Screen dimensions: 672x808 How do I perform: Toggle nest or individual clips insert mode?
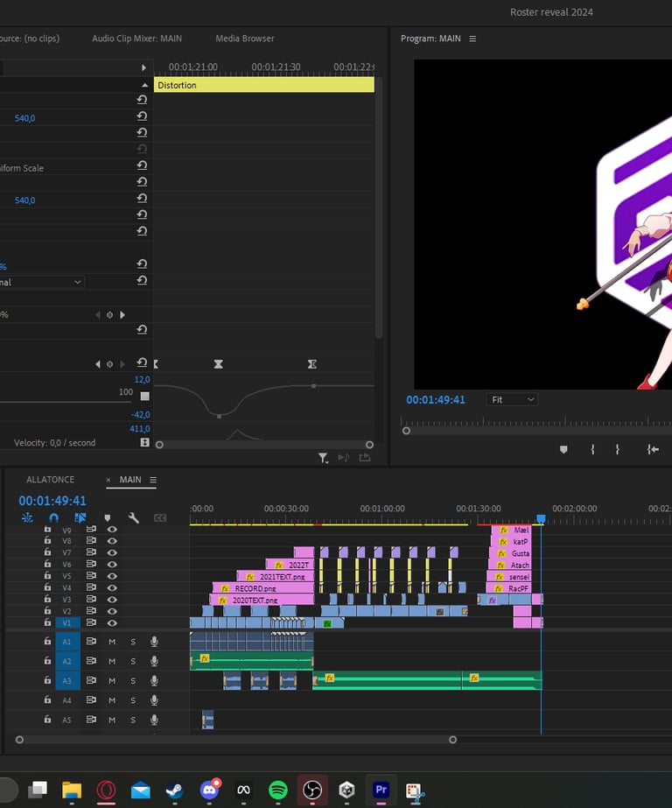coord(27,518)
